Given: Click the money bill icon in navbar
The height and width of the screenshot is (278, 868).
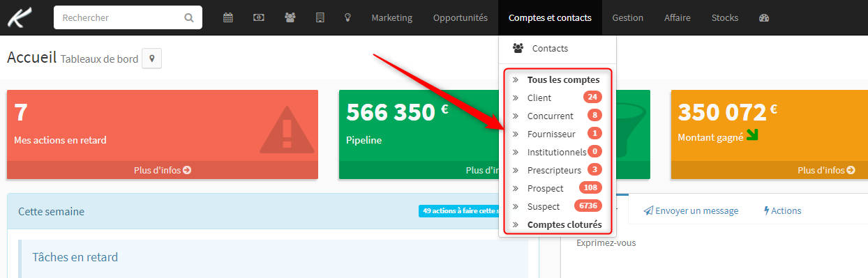Looking at the screenshot, I should click(259, 18).
